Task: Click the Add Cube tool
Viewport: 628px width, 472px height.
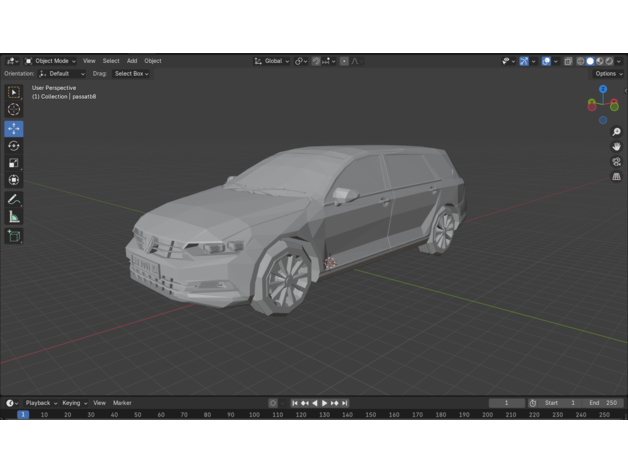Action: pos(14,236)
